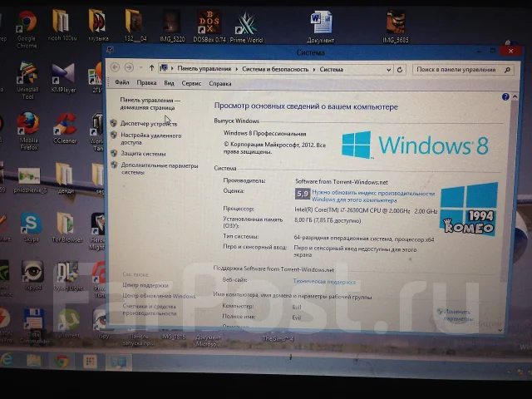Select Система и безопасность breadcrumb
Screen dimensions: 532x399
pos(275,69)
